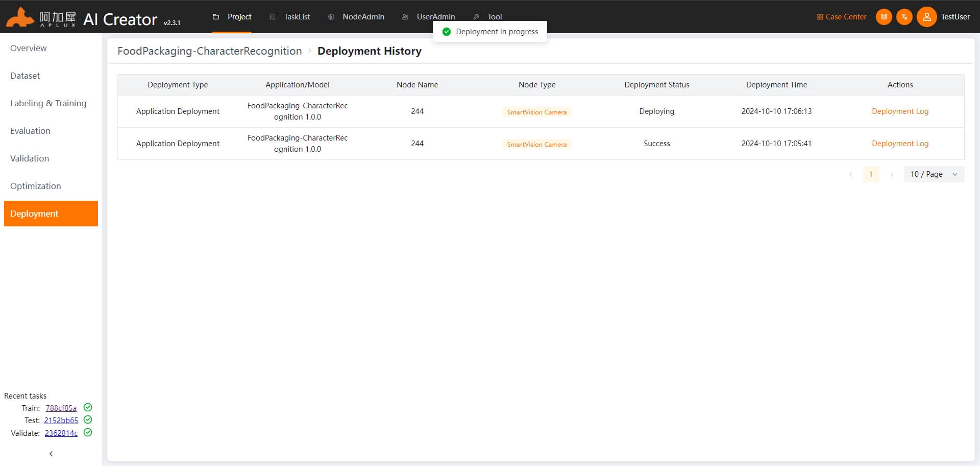
Task: Open Optimization in sidebar
Action: [51, 186]
